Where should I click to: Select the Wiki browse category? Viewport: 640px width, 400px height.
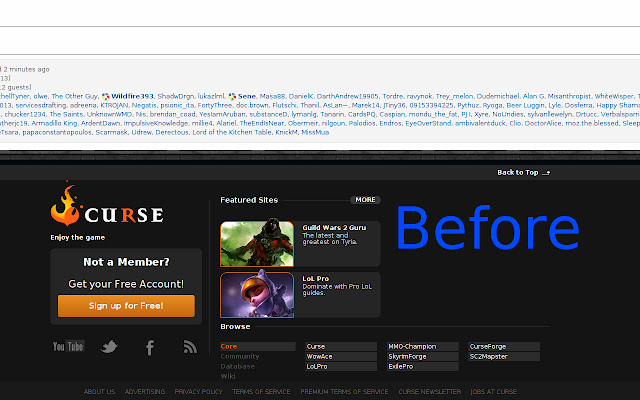pyautogui.click(x=228, y=376)
